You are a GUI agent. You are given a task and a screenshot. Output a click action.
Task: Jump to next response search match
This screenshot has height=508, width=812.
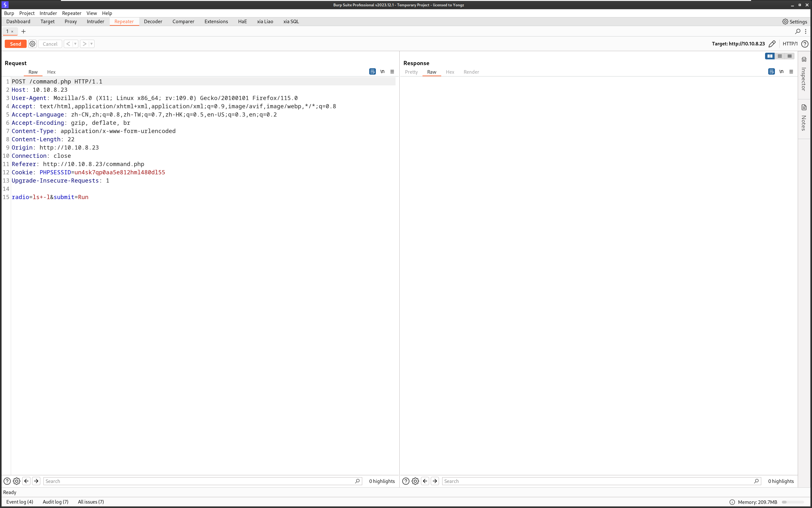pyautogui.click(x=435, y=481)
